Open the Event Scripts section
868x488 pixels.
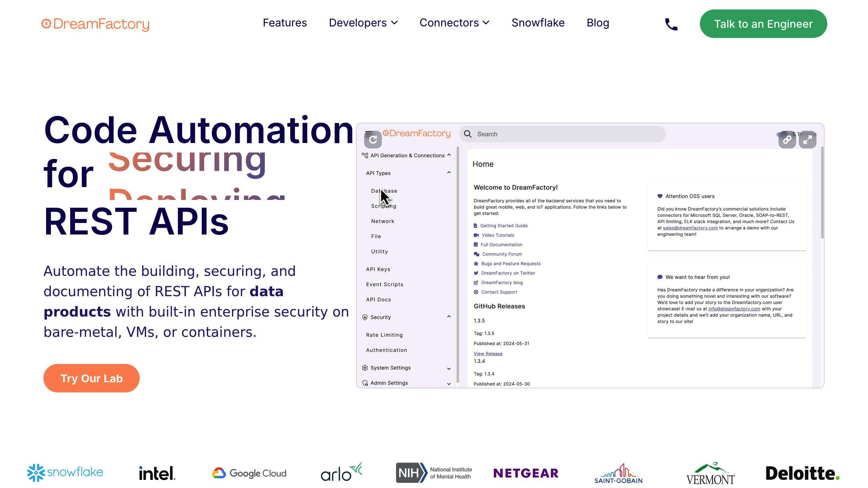coord(384,284)
